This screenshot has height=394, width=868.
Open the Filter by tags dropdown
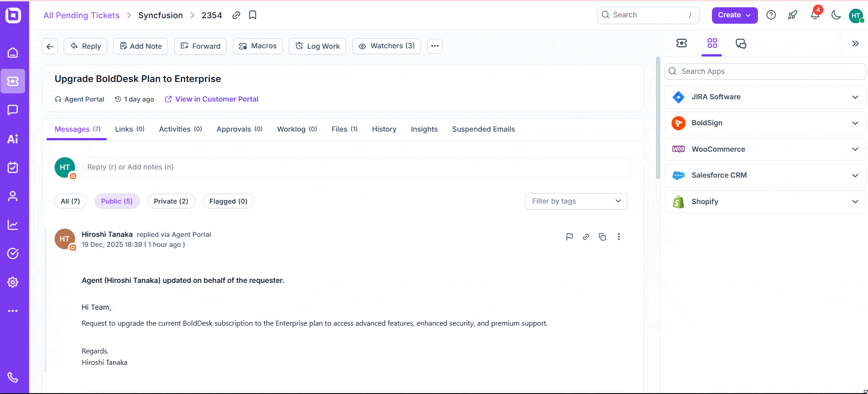pyautogui.click(x=576, y=201)
